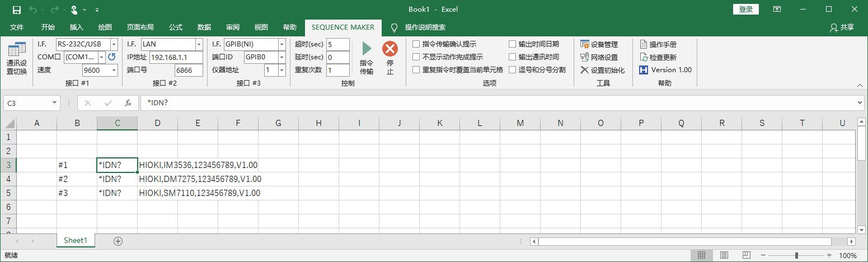Viewport: 868px width, 262px height.
Task: Open the 公式 tab
Action: pyautogui.click(x=176, y=27)
